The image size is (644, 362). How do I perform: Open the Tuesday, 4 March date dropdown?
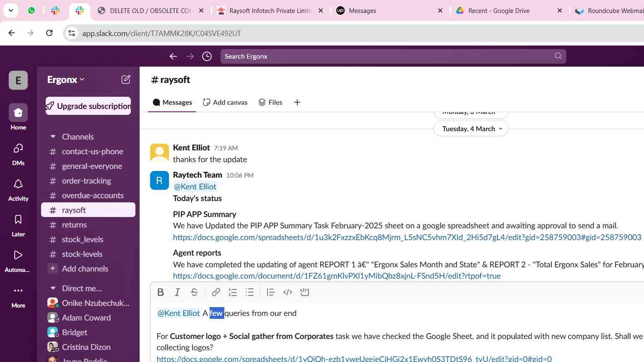click(471, 129)
